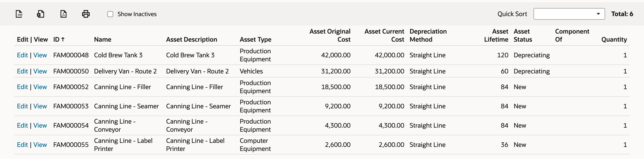The width and height of the screenshot is (644, 159).
Task: Sort by Quantity column header
Action: click(x=614, y=39)
